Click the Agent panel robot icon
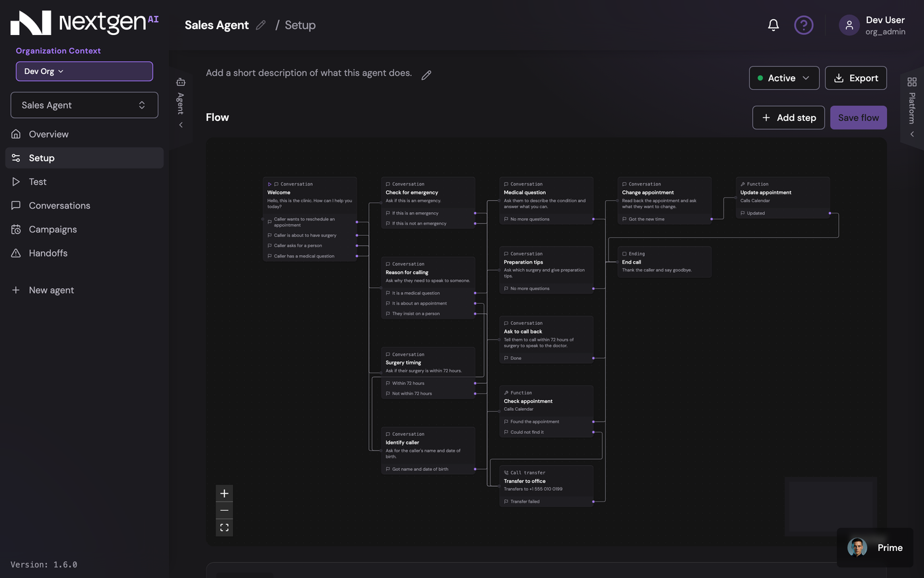Image resolution: width=924 pixels, height=578 pixels. (x=181, y=82)
